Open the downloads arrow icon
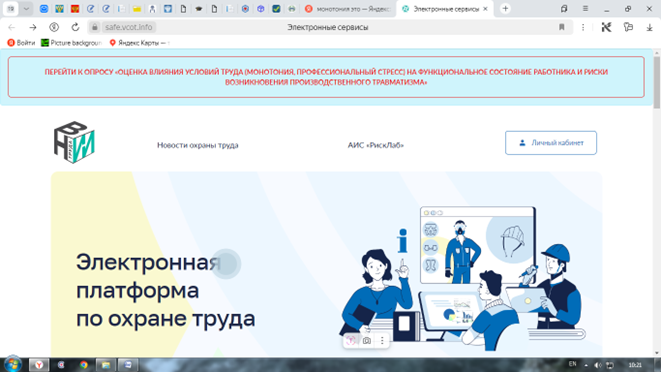The image size is (661, 372). [x=649, y=27]
